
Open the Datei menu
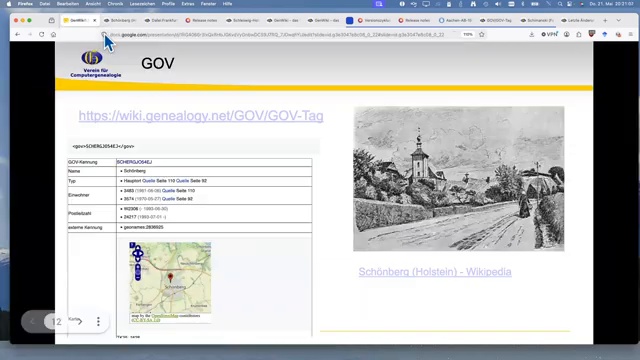[x=45, y=4]
